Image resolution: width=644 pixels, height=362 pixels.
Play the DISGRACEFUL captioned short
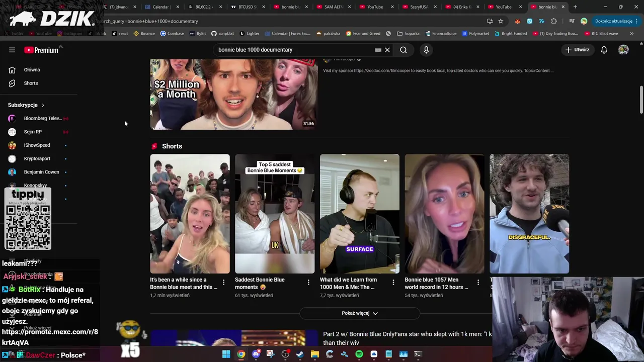click(529, 214)
